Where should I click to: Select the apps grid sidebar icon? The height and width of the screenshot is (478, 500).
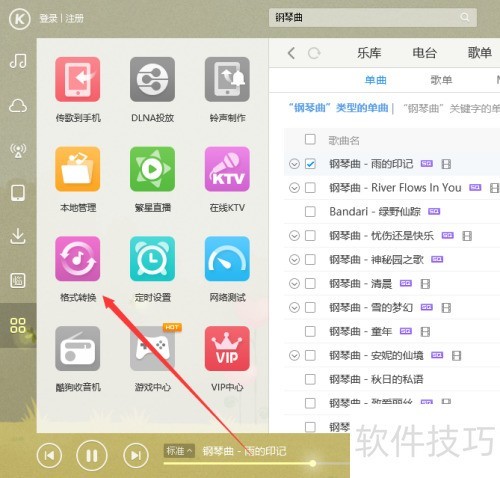18,326
